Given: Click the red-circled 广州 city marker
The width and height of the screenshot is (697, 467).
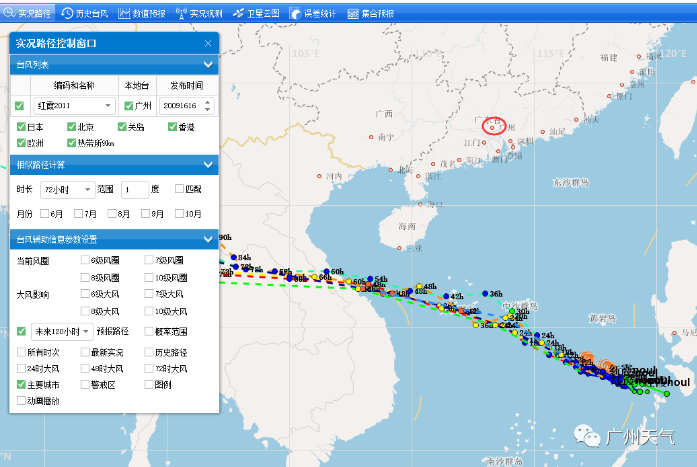Looking at the screenshot, I should [x=495, y=126].
